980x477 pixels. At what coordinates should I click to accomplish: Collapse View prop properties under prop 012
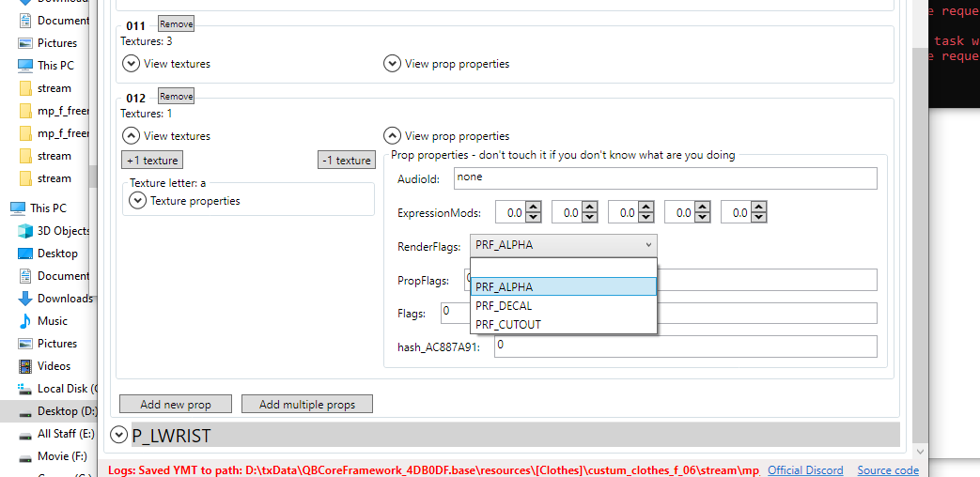coord(393,136)
